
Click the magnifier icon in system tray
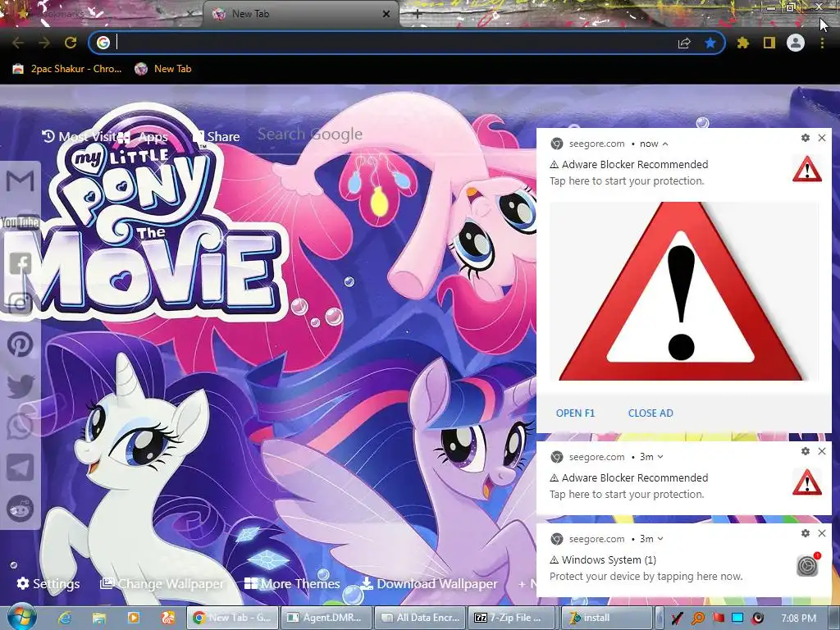(x=698, y=619)
